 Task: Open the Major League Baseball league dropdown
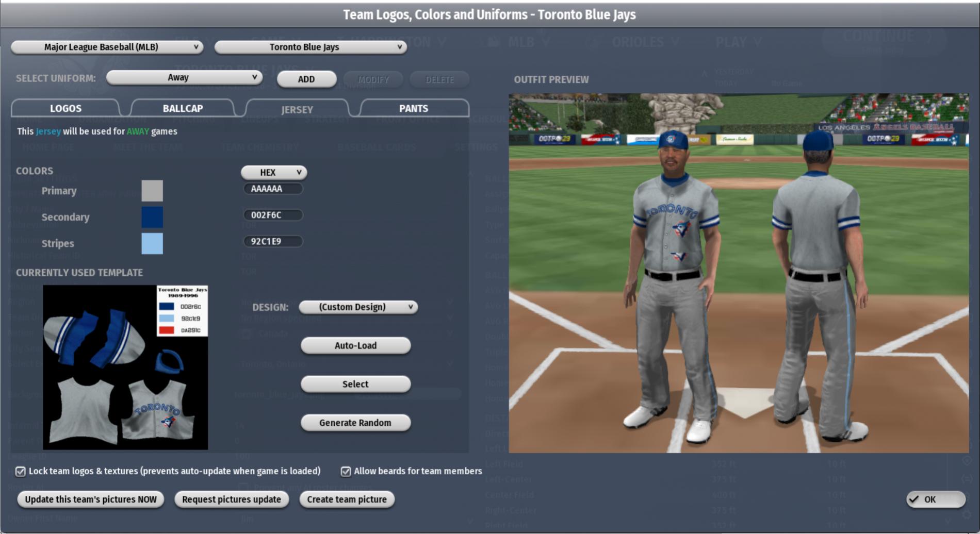(107, 47)
